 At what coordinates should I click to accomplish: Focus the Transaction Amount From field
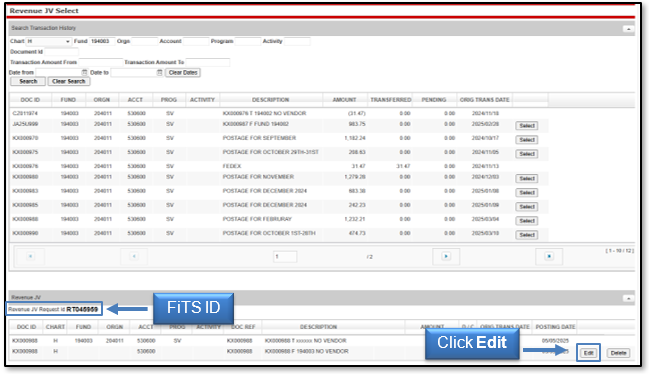coord(101,62)
